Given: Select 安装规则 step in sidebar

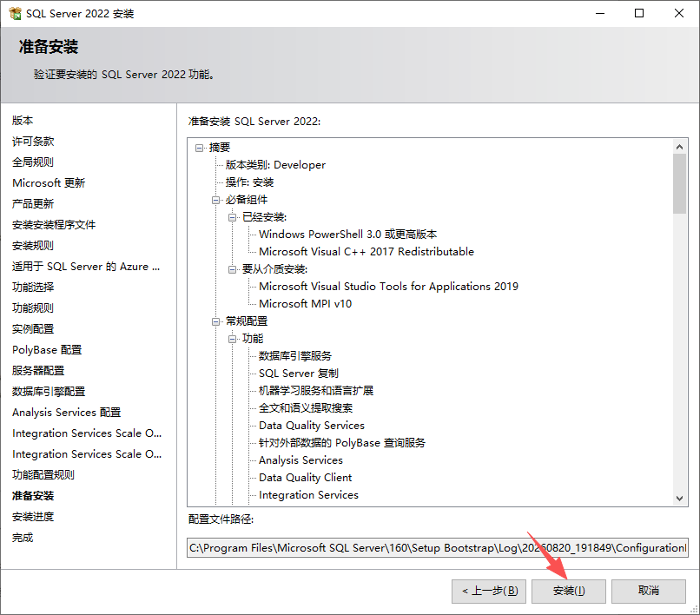Looking at the screenshot, I should [x=33, y=245].
